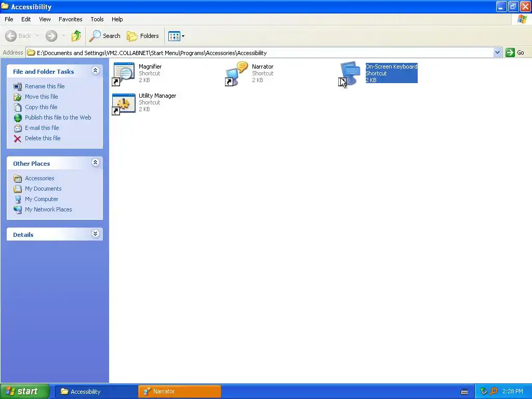Click the red Delete X icon

point(18,138)
